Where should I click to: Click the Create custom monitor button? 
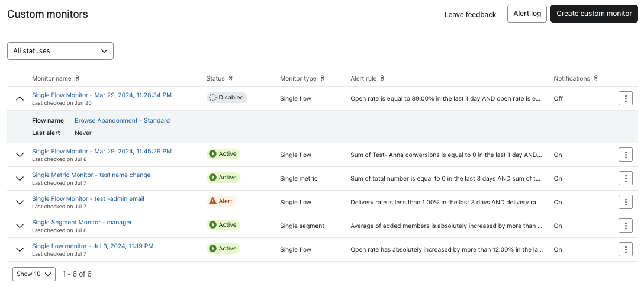(x=594, y=14)
